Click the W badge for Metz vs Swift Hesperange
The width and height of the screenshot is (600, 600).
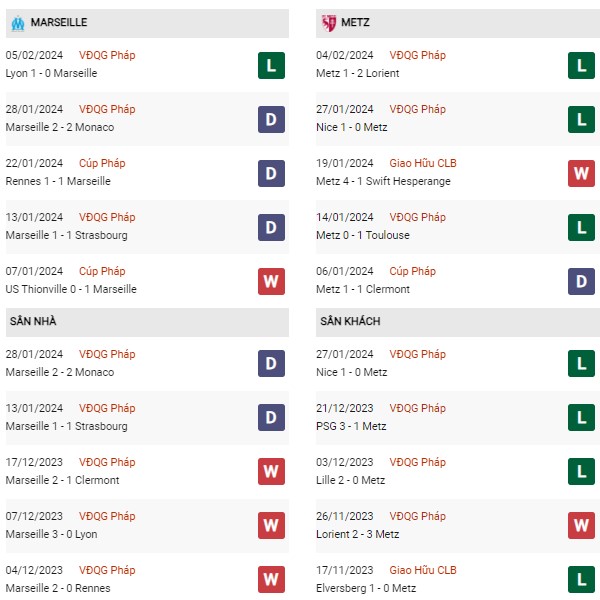pyautogui.click(x=581, y=173)
